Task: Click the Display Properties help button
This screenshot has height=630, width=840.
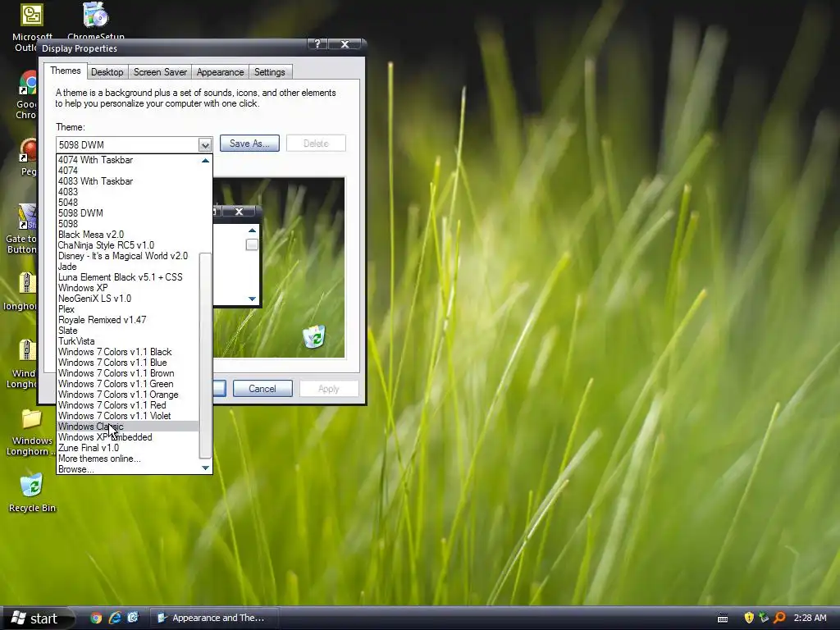Action: tap(317, 44)
